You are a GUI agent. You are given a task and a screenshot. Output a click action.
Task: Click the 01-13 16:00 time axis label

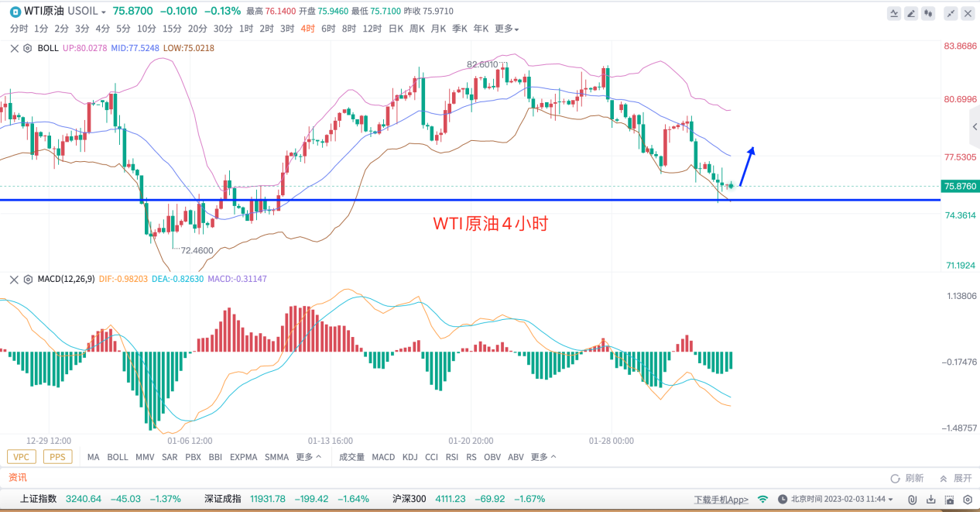point(331,441)
